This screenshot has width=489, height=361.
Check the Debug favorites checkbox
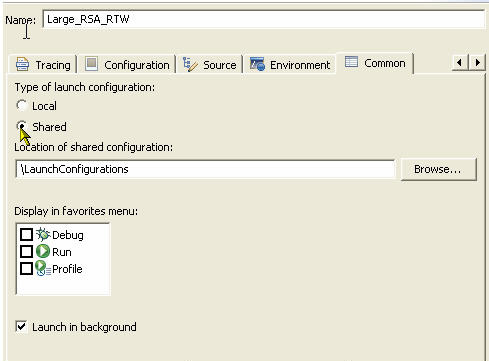pyautogui.click(x=26, y=234)
